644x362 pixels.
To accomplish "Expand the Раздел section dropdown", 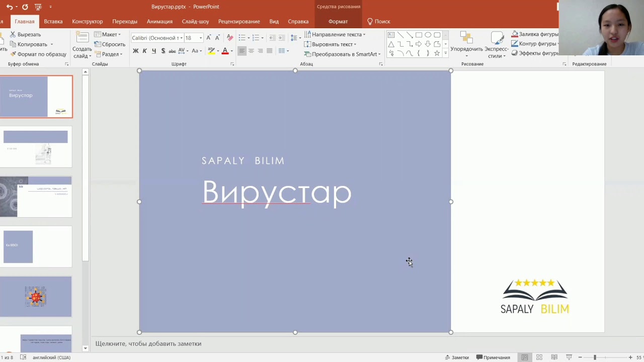I will click(x=109, y=54).
